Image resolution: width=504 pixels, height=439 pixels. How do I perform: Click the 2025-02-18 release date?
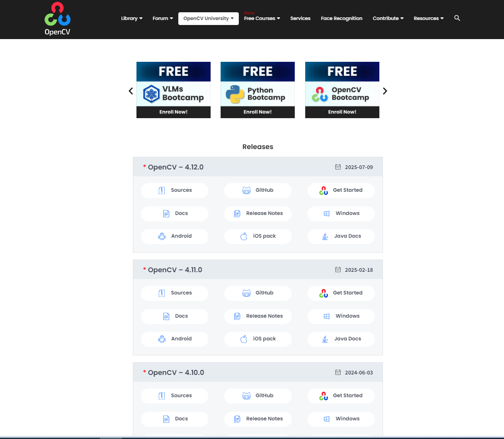(359, 270)
